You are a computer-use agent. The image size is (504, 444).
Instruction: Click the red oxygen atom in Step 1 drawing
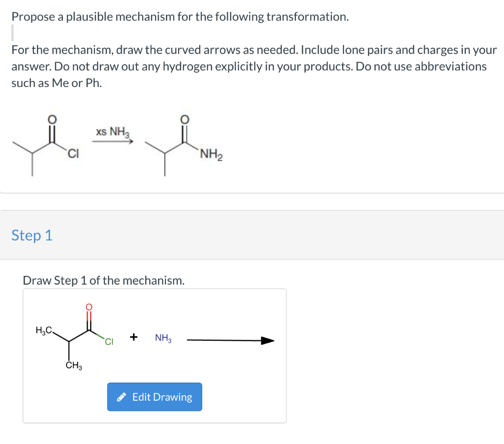89,306
